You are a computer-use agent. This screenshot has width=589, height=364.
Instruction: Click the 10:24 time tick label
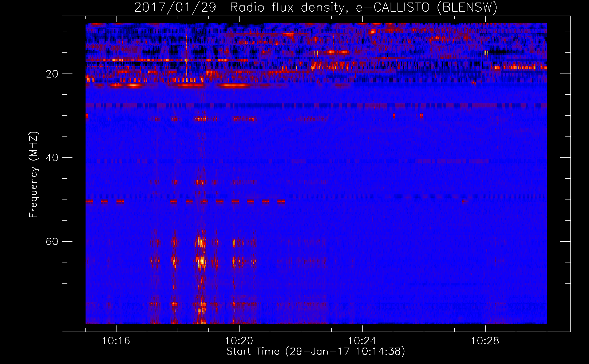[x=362, y=341]
